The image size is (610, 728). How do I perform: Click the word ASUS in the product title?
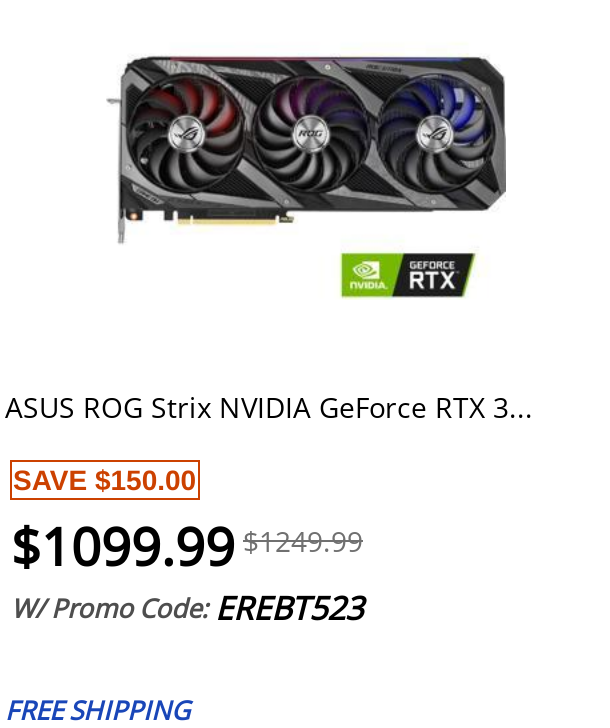point(39,409)
